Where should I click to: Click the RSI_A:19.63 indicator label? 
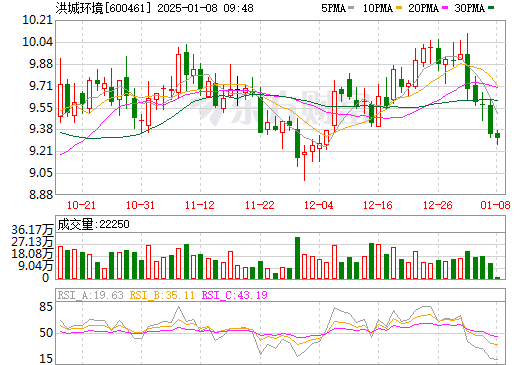coord(90,295)
